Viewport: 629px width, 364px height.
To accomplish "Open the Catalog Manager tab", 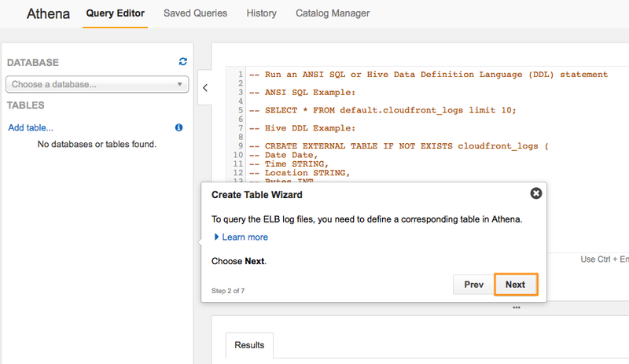I will pos(333,13).
